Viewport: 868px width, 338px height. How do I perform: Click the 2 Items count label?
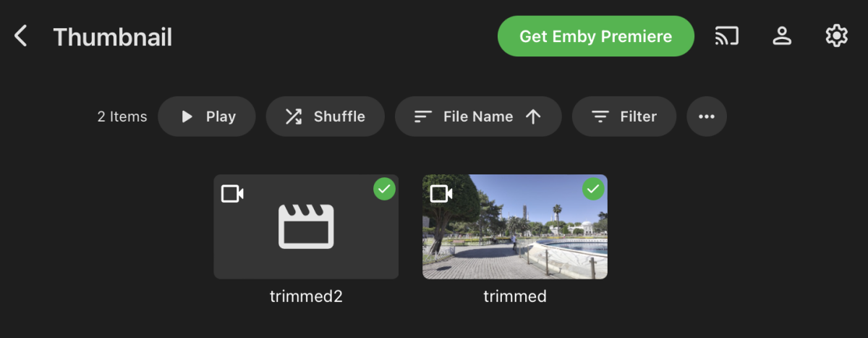pos(122,117)
